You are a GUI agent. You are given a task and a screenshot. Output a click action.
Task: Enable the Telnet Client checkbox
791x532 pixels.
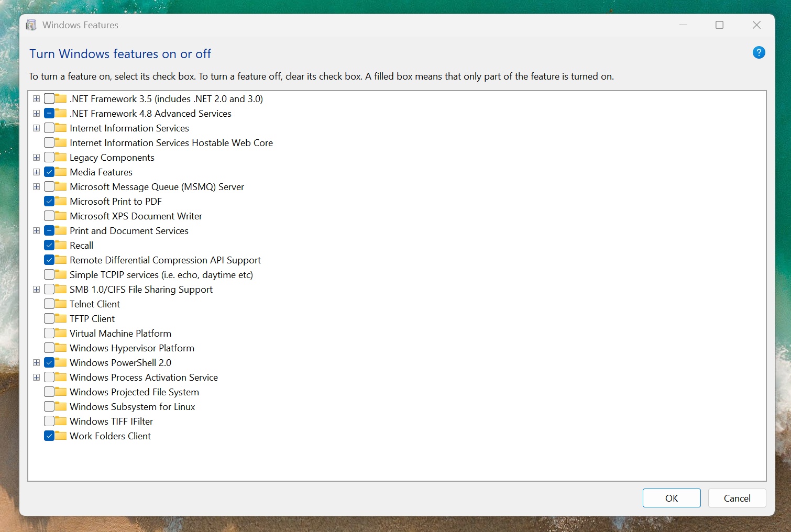pos(49,304)
